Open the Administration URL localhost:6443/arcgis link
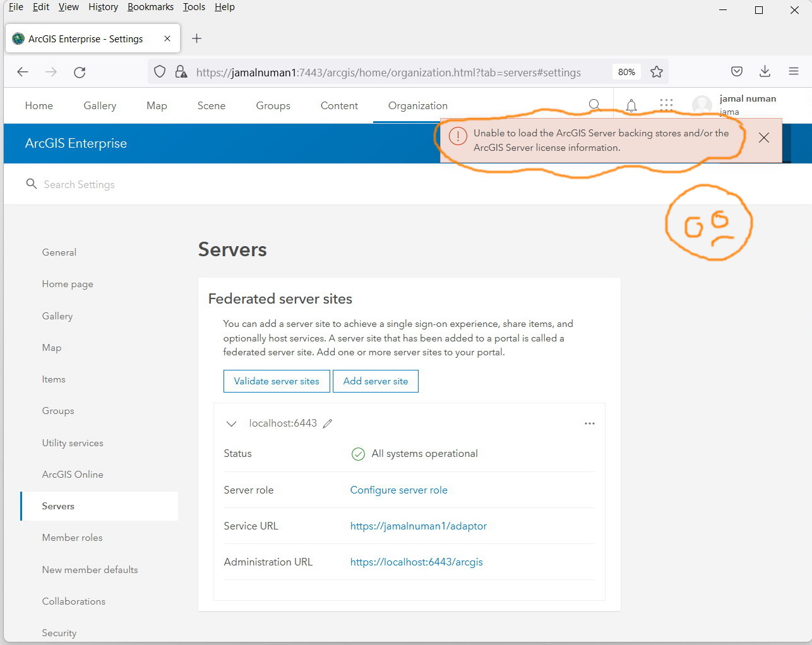Screen dimensions: 812x645 (x=417, y=562)
